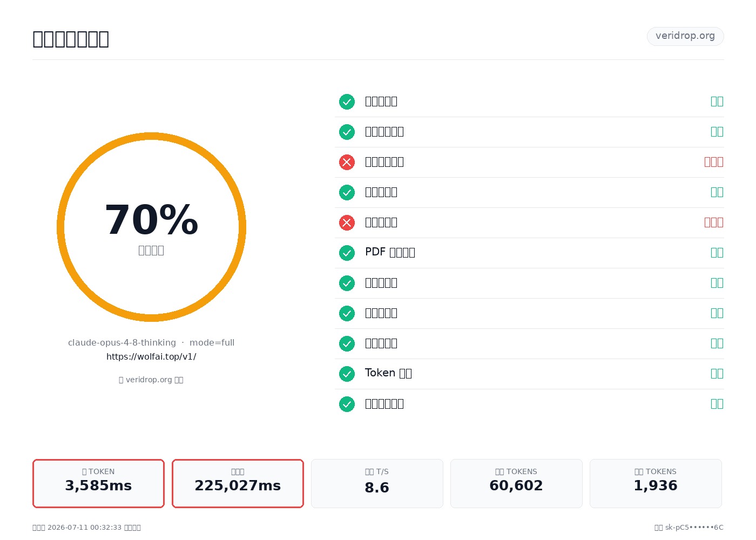The image size is (756, 540).
Task: Click green check directly below the PDF row
Action: coord(347,283)
